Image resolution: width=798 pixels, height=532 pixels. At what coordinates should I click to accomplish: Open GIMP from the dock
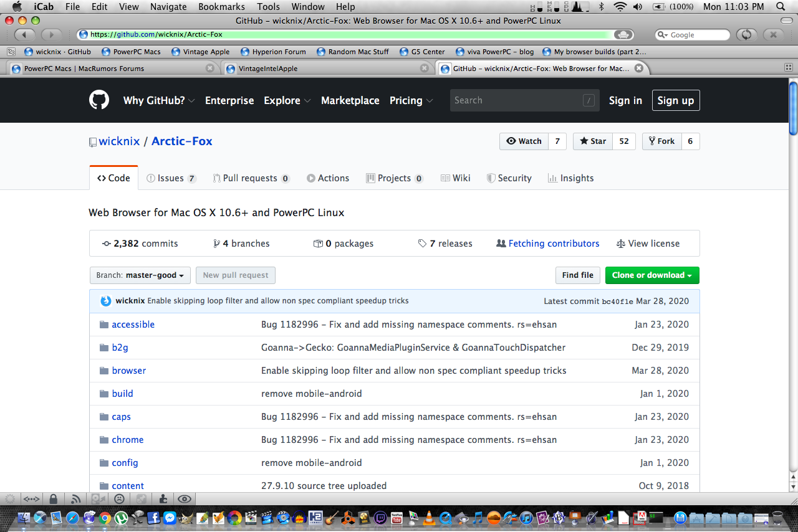(186, 518)
